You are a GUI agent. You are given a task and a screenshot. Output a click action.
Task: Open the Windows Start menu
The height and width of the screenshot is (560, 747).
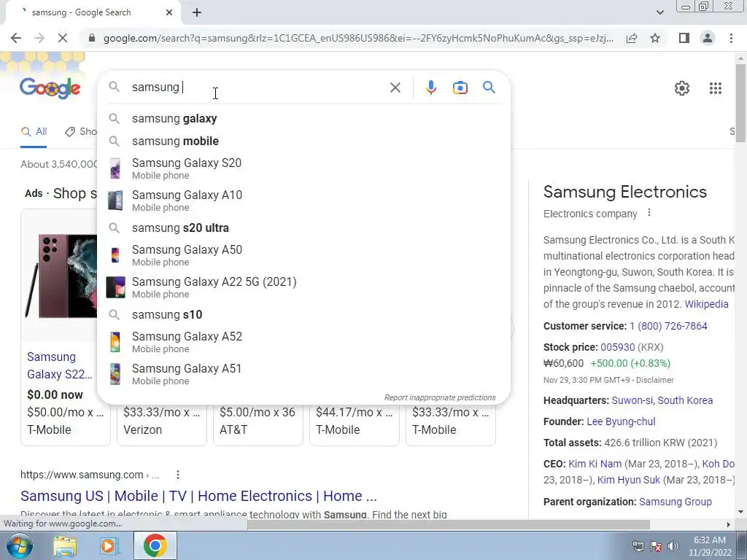19,545
